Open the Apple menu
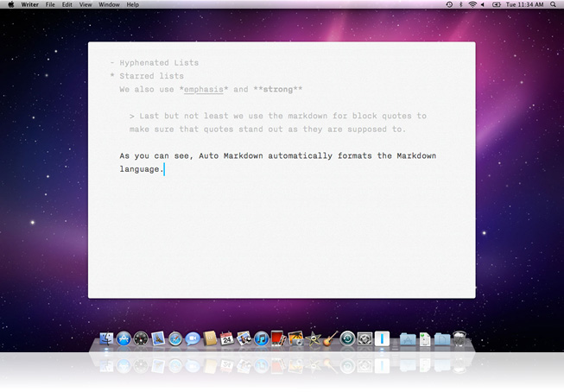This screenshot has height=392, width=564. (11, 4)
